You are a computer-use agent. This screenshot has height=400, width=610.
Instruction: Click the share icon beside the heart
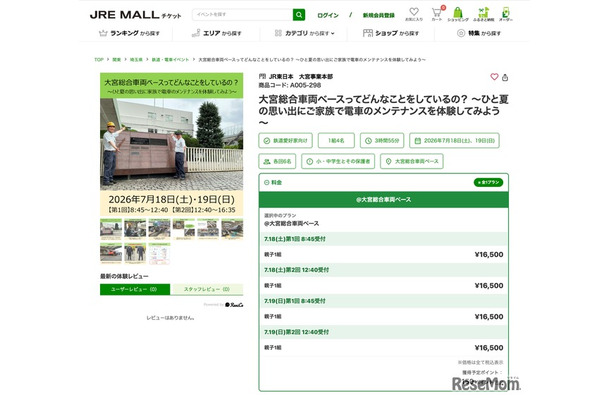point(505,77)
